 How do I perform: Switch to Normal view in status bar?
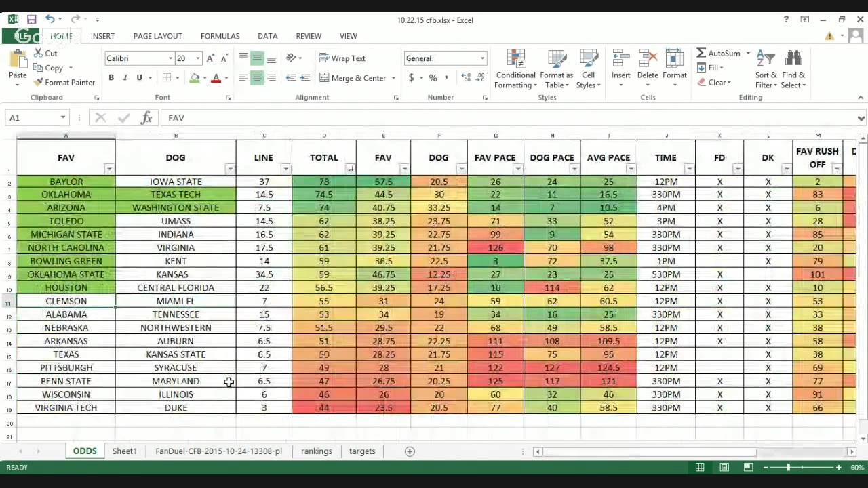700,468
